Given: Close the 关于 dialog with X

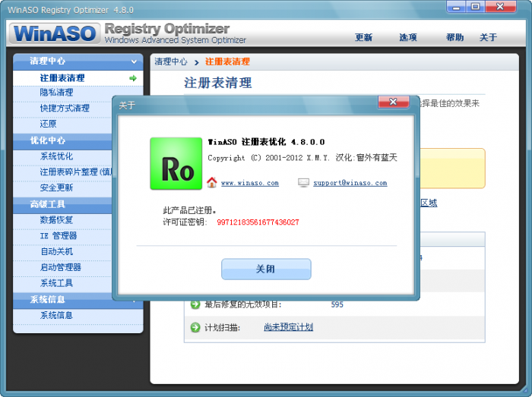Looking at the screenshot, I should pos(394,102).
